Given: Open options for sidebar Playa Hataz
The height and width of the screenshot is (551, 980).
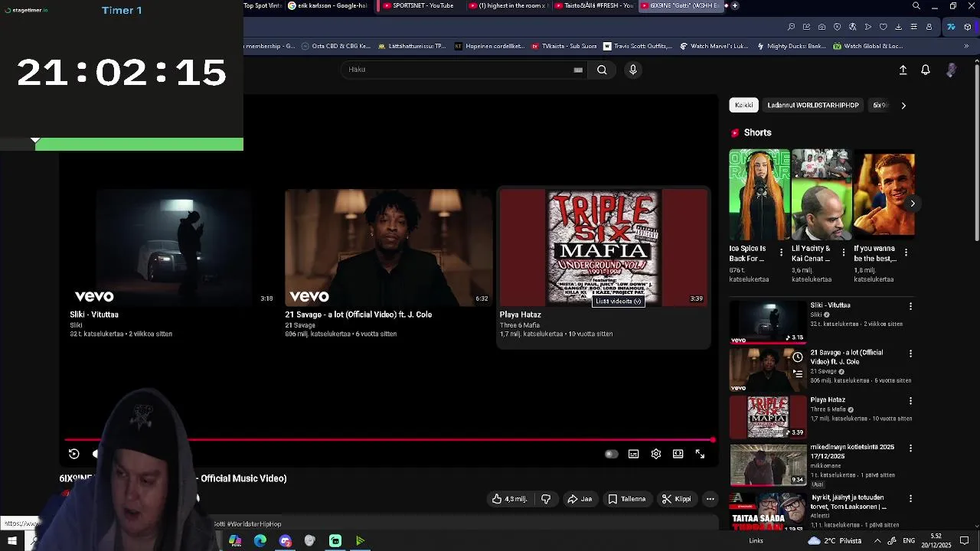Looking at the screenshot, I should pyautogui.click(x=910, y=401).
